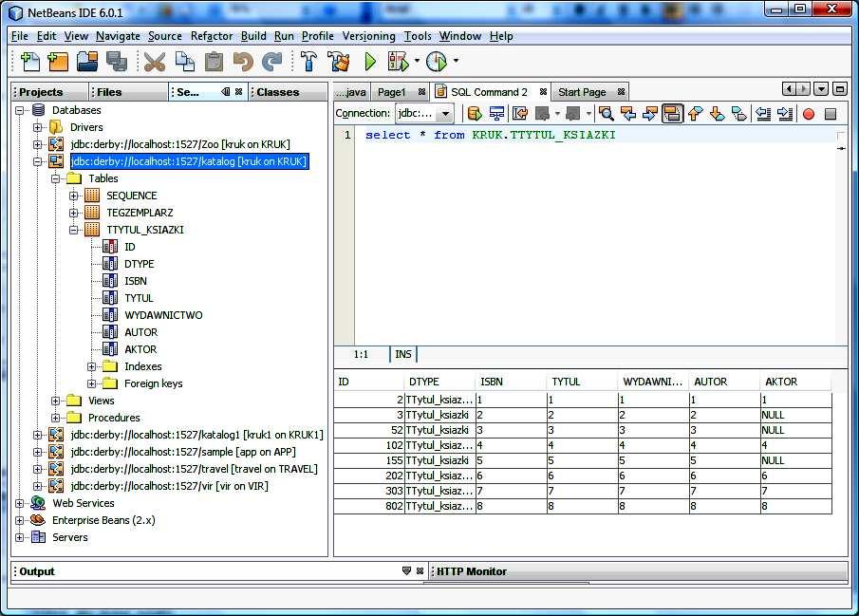Expand the Drivers tree node
859x616 pixels.
[x=37, y=127]
